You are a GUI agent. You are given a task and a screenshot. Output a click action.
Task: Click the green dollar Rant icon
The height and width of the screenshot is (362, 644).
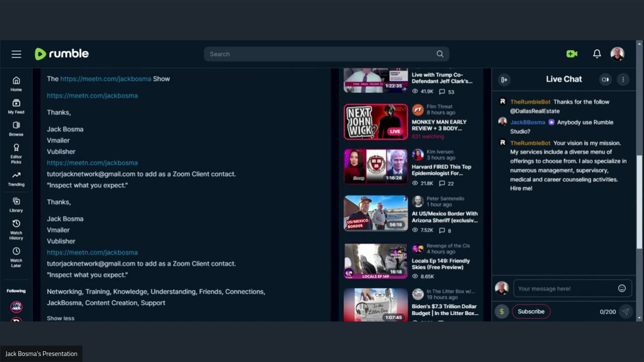(501, 312)
